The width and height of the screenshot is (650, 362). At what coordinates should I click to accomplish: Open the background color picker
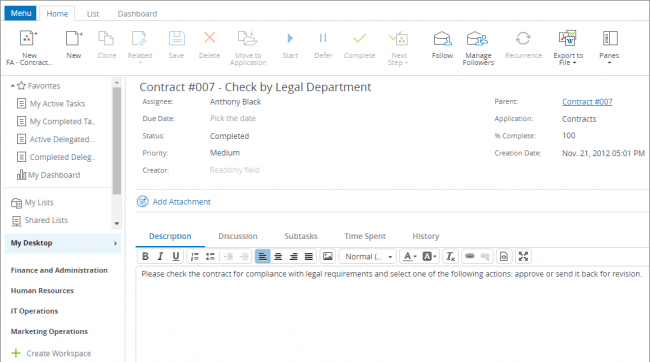[x=429, y=257]
